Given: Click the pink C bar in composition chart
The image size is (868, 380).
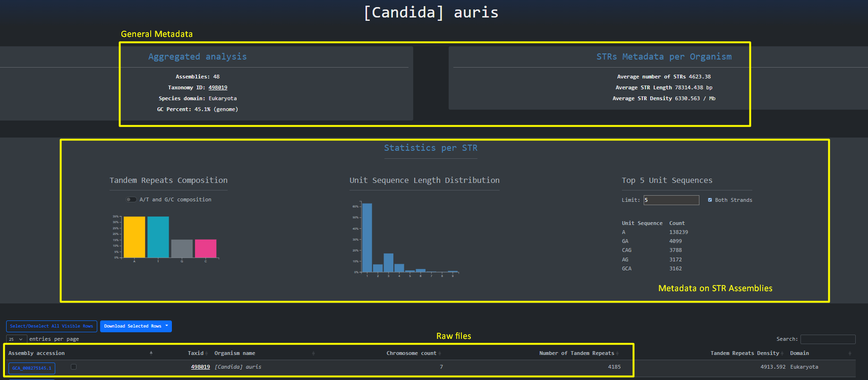Looking at the screenshot, I should click(205, 248).
